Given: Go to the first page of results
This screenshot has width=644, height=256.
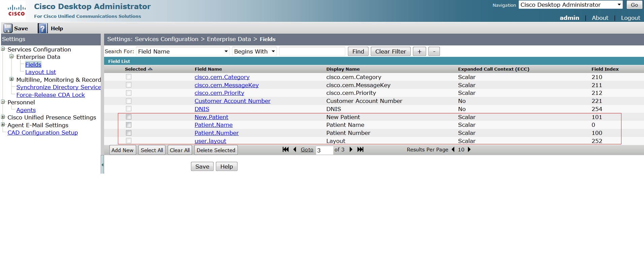Looking at the screenshot, I should click(x=286, y=149).
